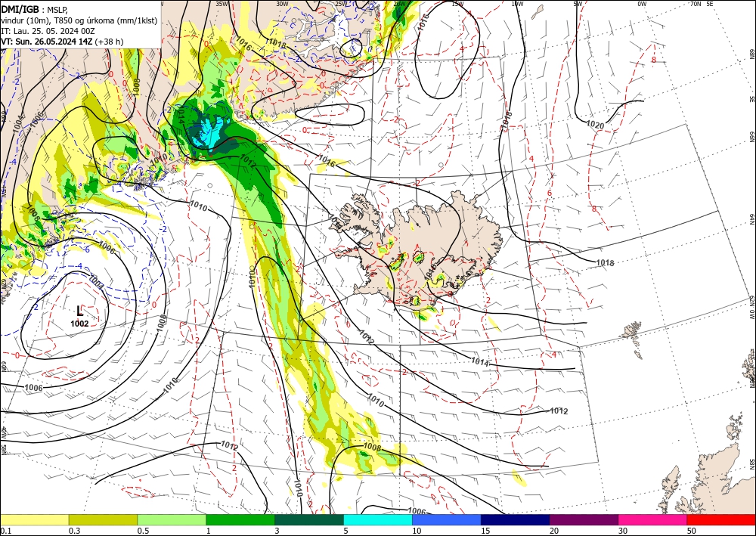Click the 'vindur (10m), T850 og úrkoma' line
The width and height of the screenshot is (756, 536).
(79, 20)
